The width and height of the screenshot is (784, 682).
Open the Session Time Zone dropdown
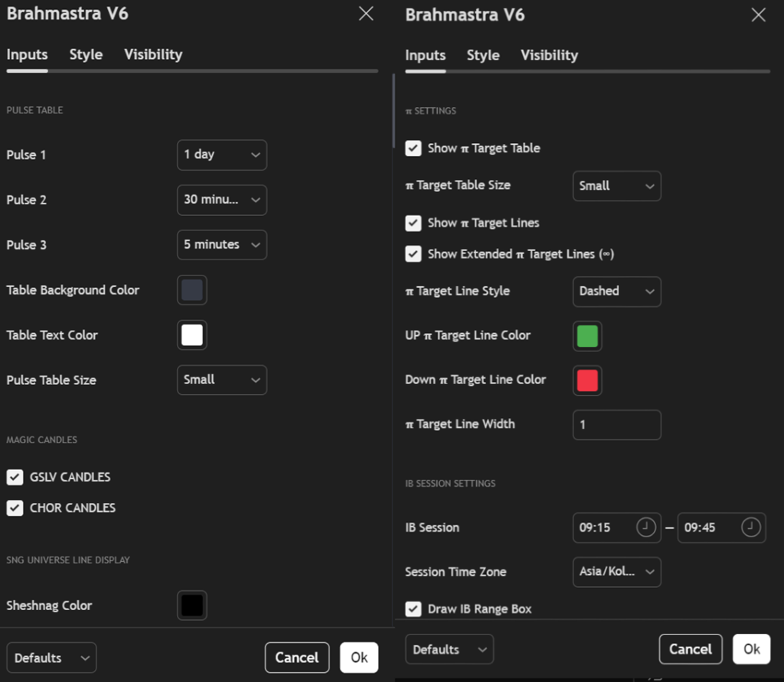616,572
